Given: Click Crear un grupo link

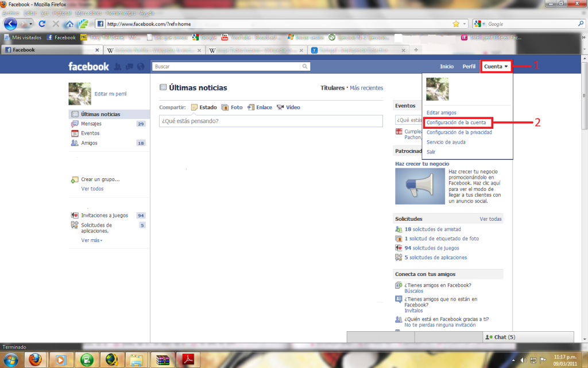Looking at the screenshot, I should coord(100,179).
